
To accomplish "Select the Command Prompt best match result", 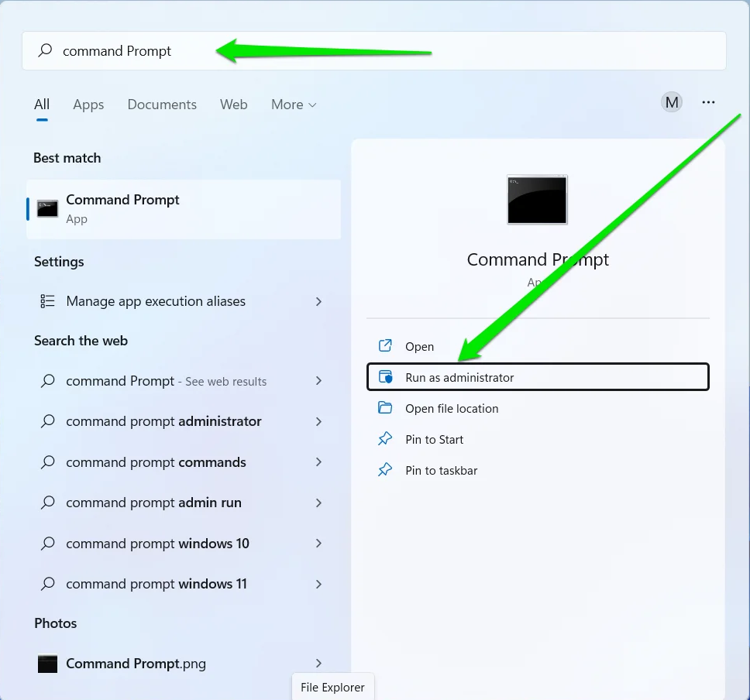I will (184, 209).
